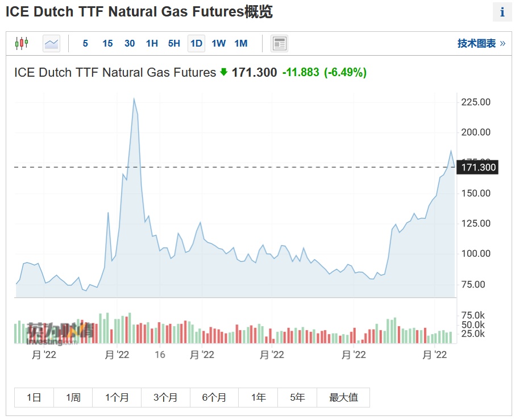Show the 1日 time range
The width and height of the screenshot is (515, 420).
[x=34, y=398]
